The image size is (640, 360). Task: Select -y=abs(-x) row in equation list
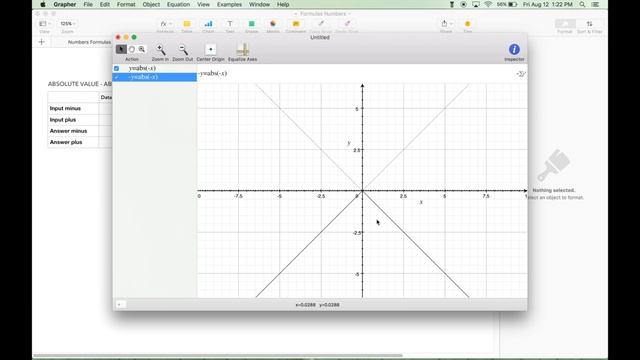pyautogui.click(x=155, y=77)
